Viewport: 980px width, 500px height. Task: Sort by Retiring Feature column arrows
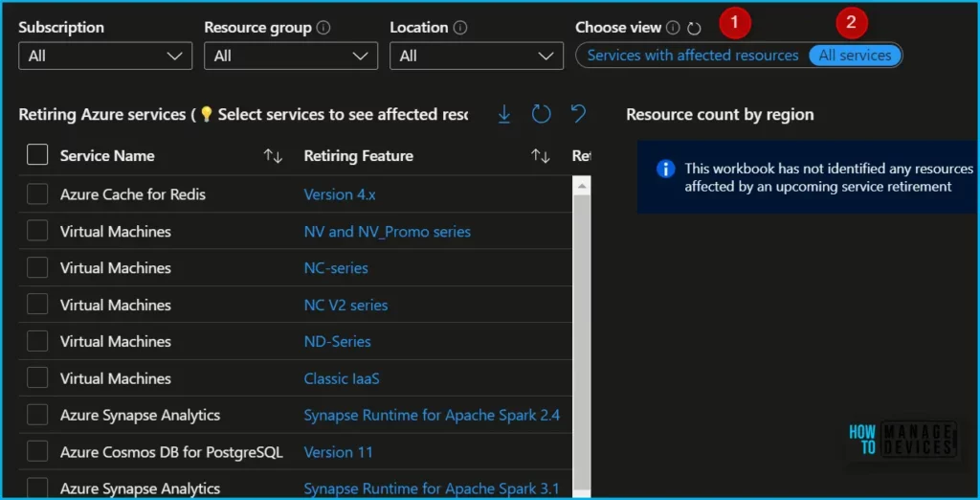click(x=540, y=156)
